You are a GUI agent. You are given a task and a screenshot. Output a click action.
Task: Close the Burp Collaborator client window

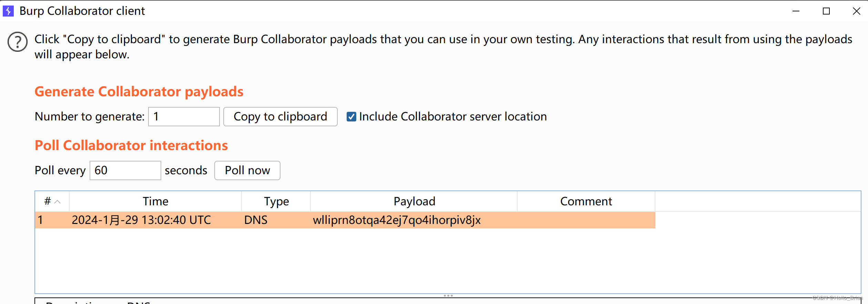[856, 11]
